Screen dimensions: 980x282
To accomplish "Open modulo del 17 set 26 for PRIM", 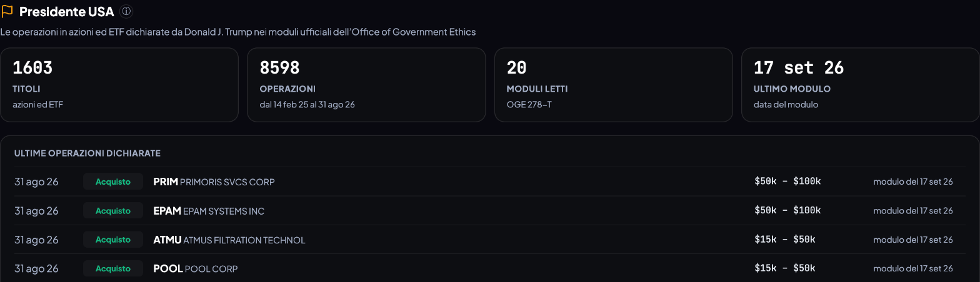I will coord(913,182).
